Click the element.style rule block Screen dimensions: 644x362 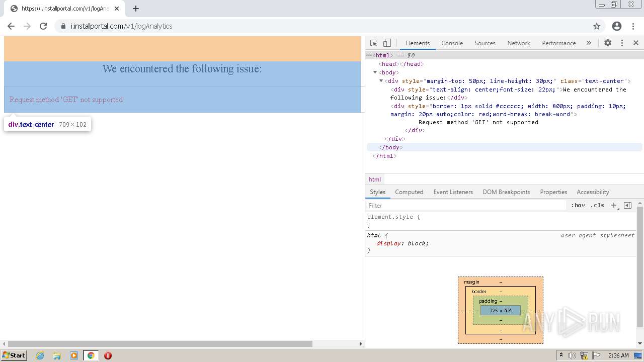501,221
